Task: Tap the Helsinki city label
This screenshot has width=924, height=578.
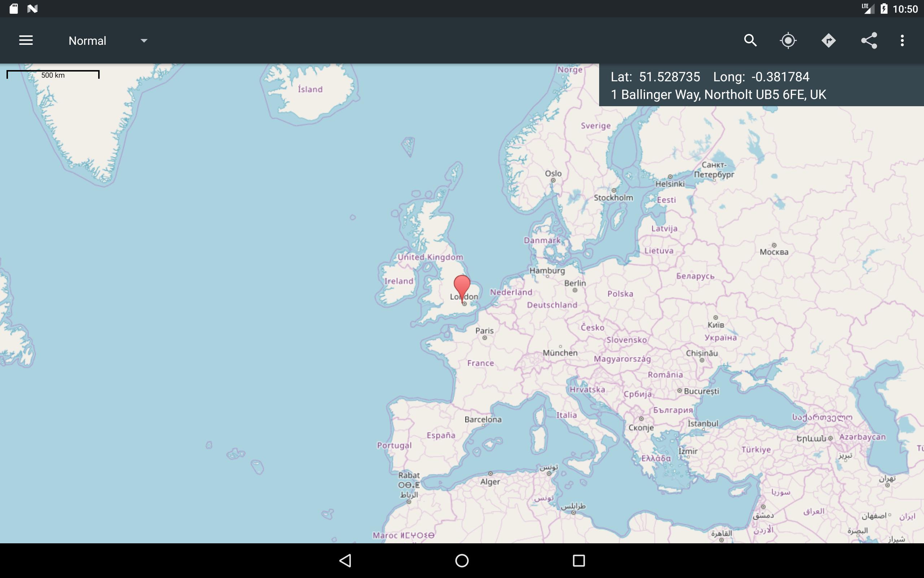Action: [x=670, y=184]
